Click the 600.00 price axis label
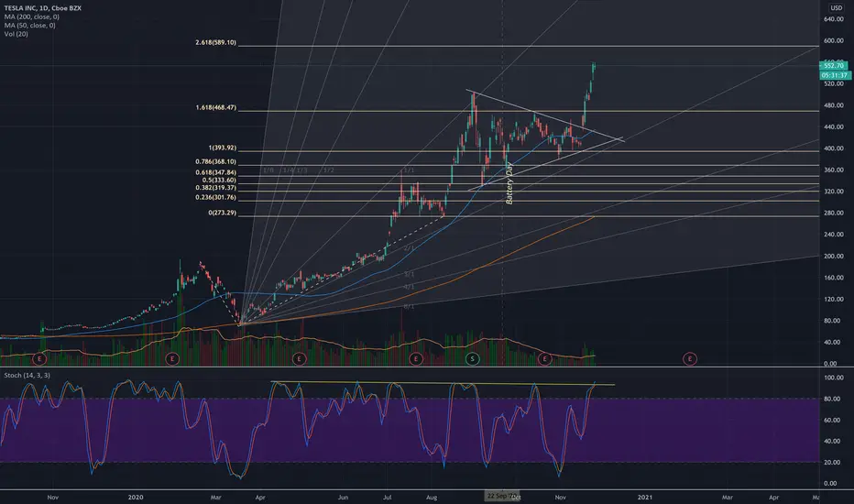Screen dimensions: 854x504 point(833,41)
